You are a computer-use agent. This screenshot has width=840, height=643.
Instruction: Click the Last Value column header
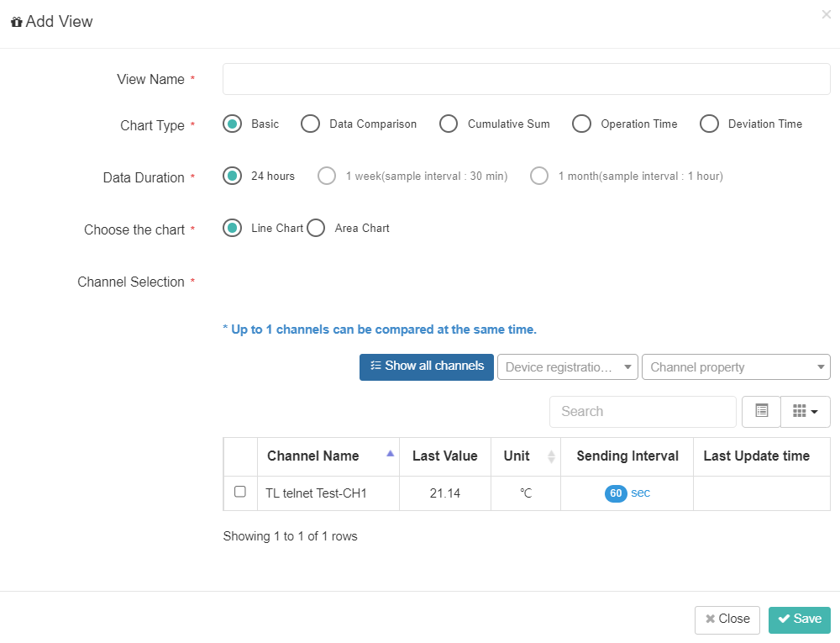(x=444, y=456)
